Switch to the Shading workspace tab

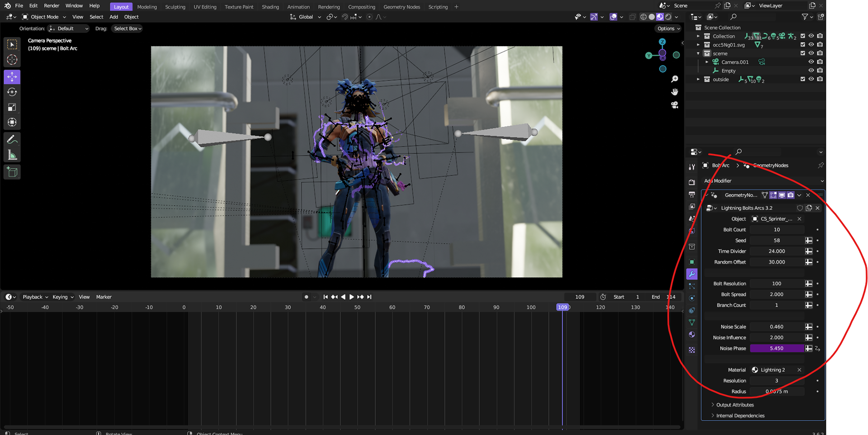(270, 7)
